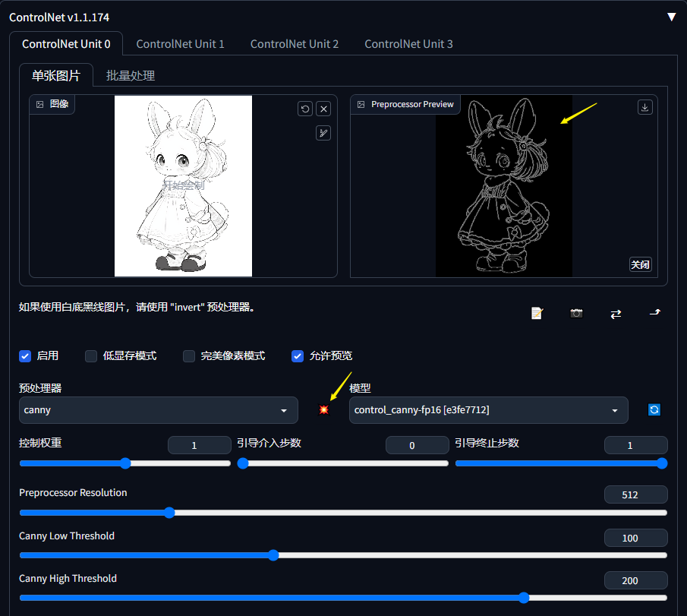Click the Canny High Threshold value 200
The image size is (687, 616).
pos(635,580)
